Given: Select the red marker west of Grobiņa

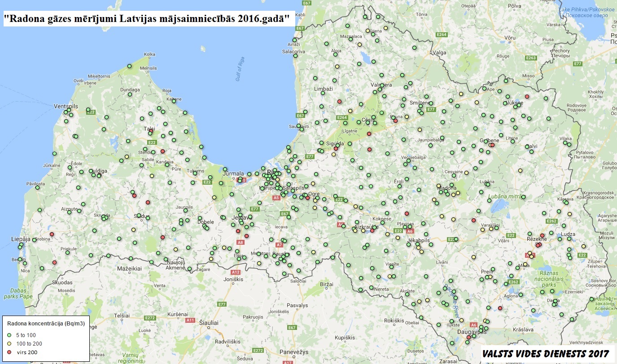Looking at the screenshot, I should pyautogui.click(x=52, y=234).
